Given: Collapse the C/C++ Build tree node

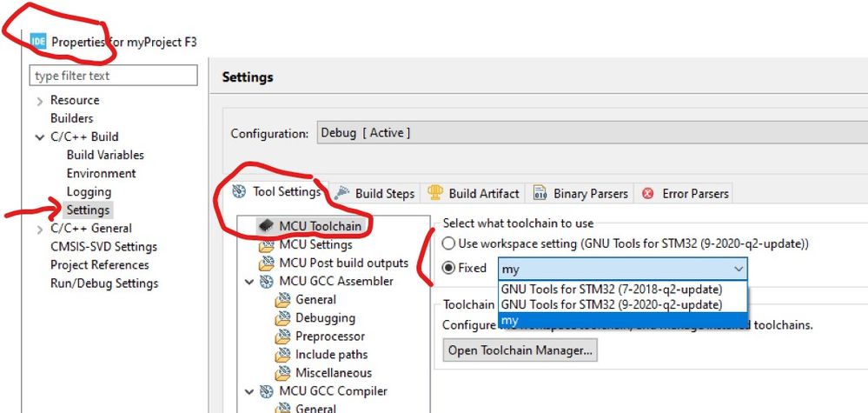Looking at the screenshot, I should point(39,137).
